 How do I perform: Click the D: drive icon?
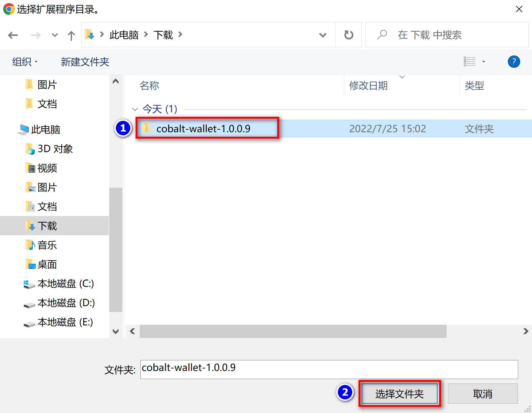[x=29, y=305]
